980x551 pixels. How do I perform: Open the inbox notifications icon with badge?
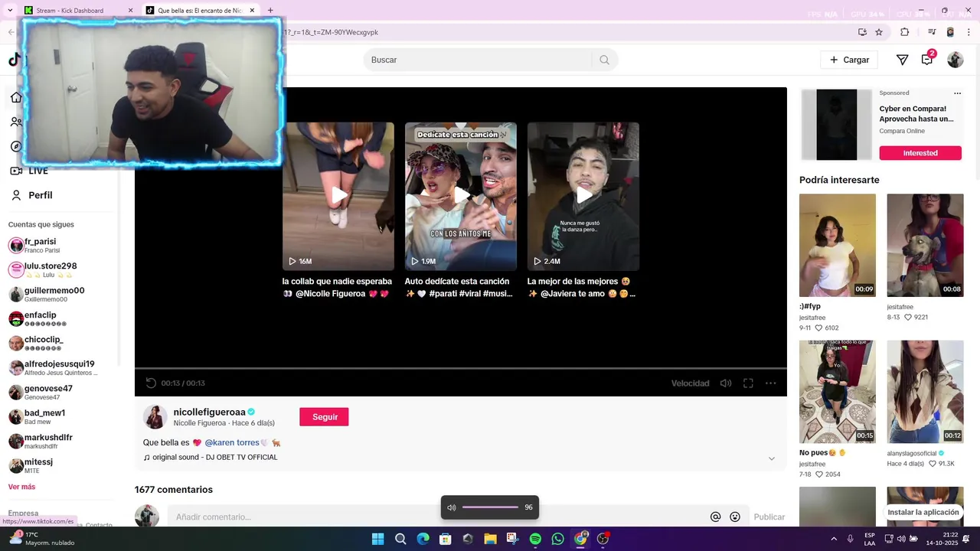(927, 59)
